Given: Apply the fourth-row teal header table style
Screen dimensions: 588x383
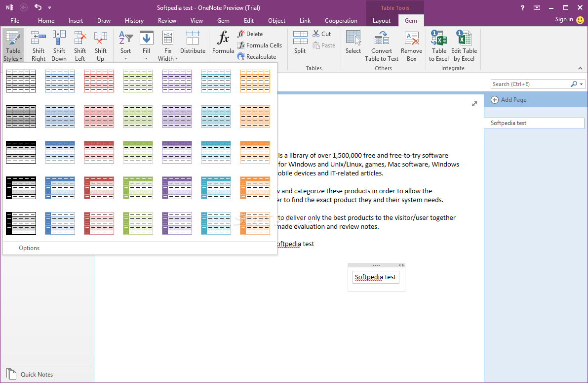Looking at the screenshot, I should [x=216, y=188].
